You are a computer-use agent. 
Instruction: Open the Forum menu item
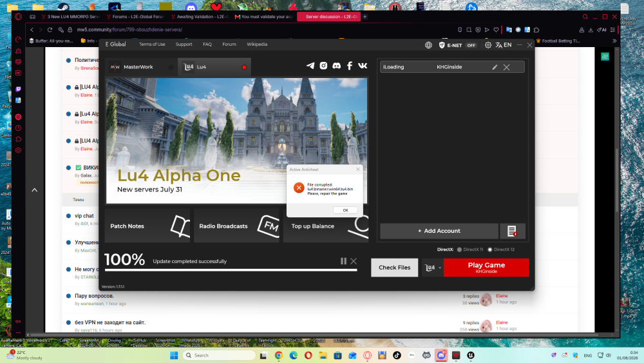(x=229, y=44)
